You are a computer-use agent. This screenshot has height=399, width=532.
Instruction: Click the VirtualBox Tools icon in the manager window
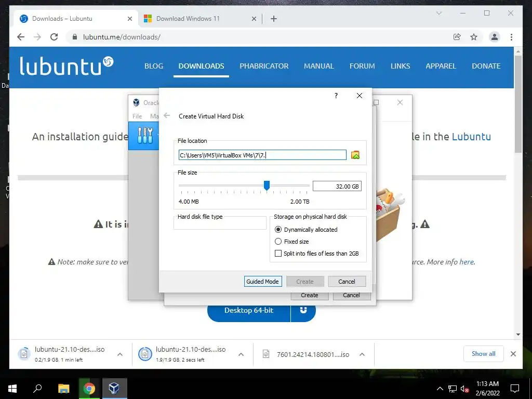pos(145,136)
